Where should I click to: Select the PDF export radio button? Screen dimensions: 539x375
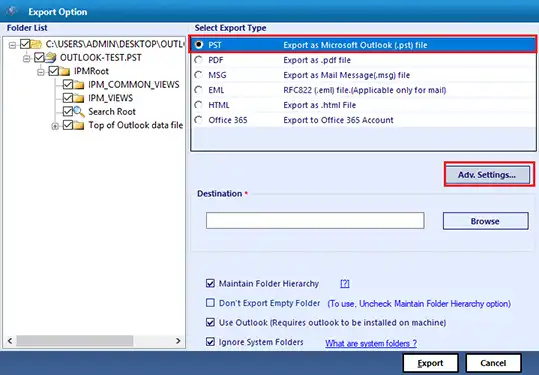tap(199, 60)
